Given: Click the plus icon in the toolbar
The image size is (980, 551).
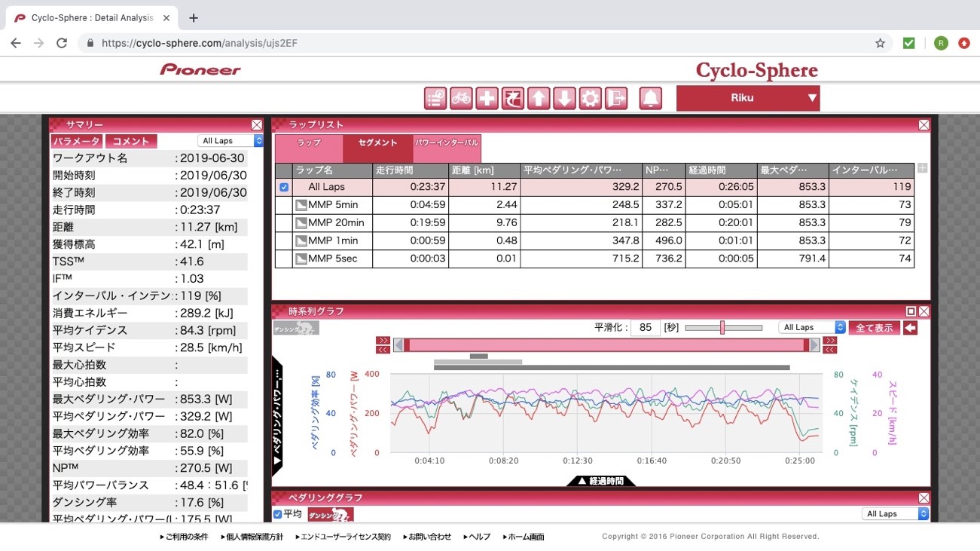Looking at the screenshot, I should (487, 99).
